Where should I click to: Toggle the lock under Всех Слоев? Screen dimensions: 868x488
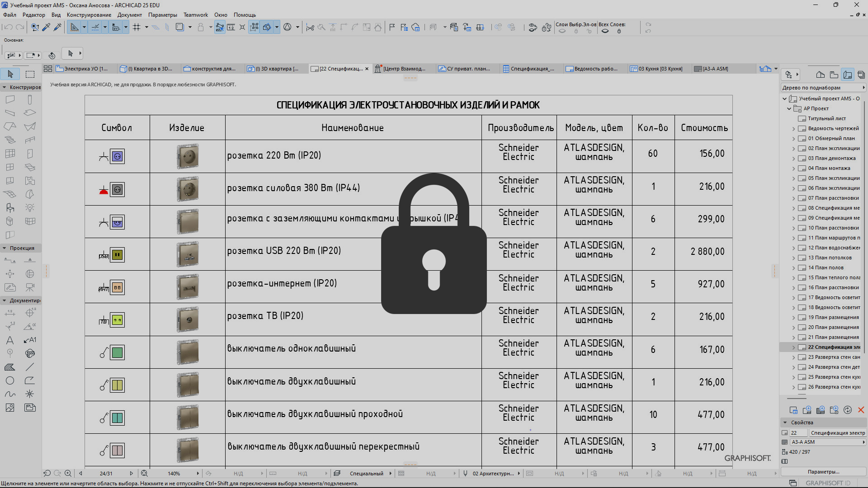(x=619, y=31)
